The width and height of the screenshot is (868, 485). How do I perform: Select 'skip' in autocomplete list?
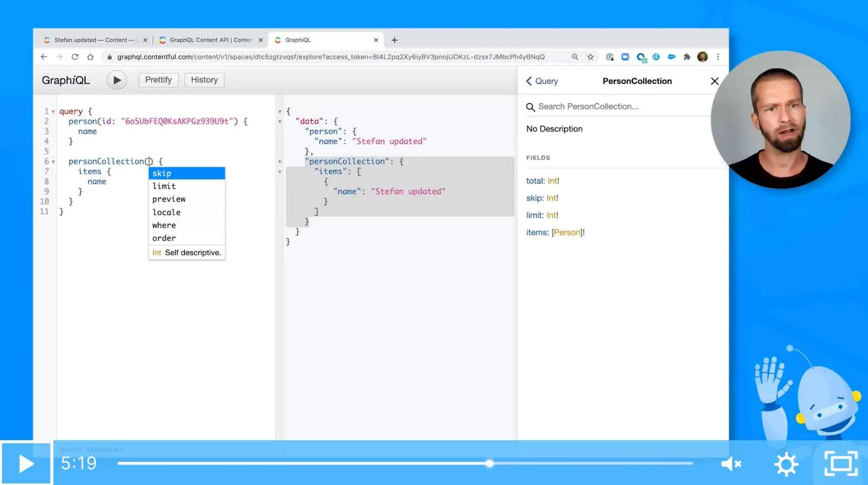pos(187,173)
